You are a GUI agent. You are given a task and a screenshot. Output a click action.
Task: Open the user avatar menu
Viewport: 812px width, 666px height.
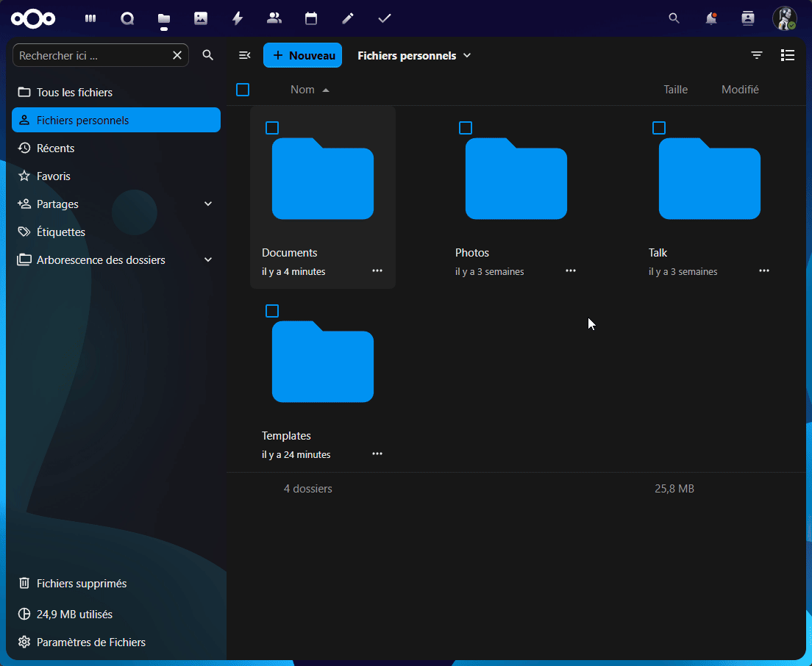point(785,18)
